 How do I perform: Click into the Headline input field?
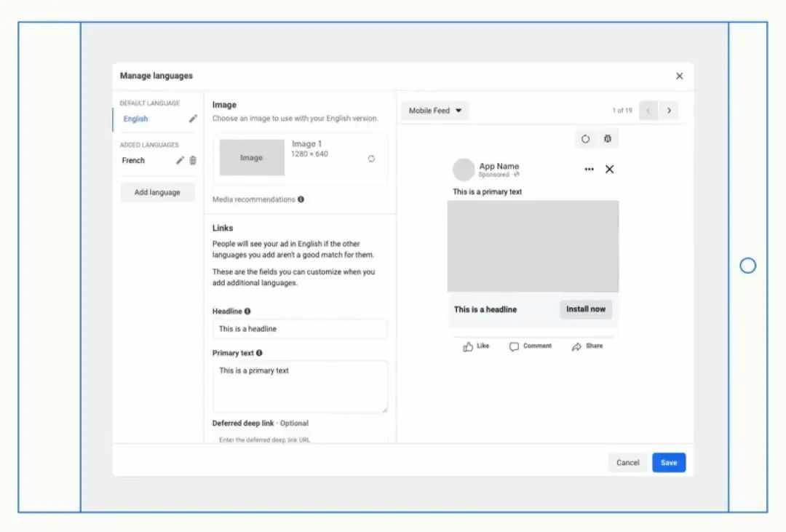[300, 329]
